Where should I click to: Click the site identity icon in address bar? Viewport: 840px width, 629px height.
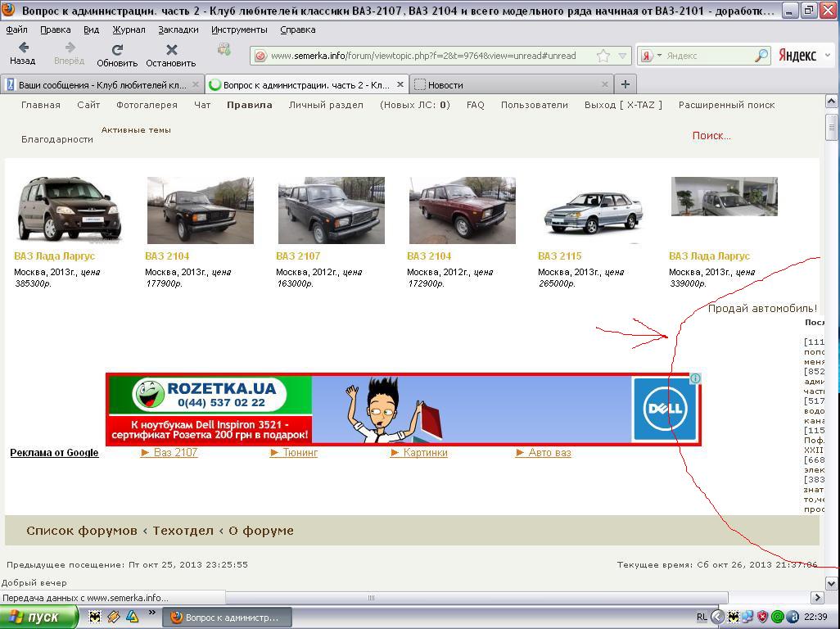coord(260,56)
